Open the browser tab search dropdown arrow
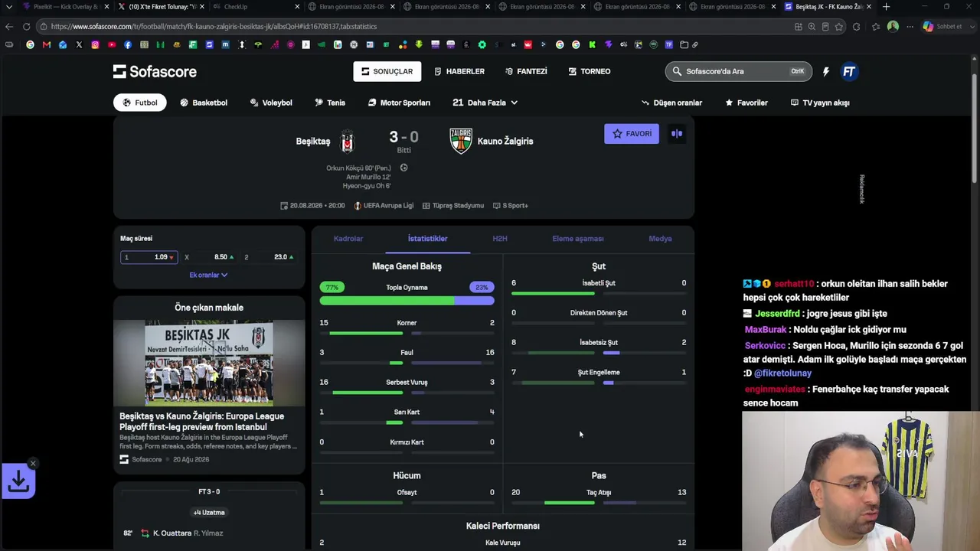The width and height of the screenshot is (980, 551). (8, 7)
